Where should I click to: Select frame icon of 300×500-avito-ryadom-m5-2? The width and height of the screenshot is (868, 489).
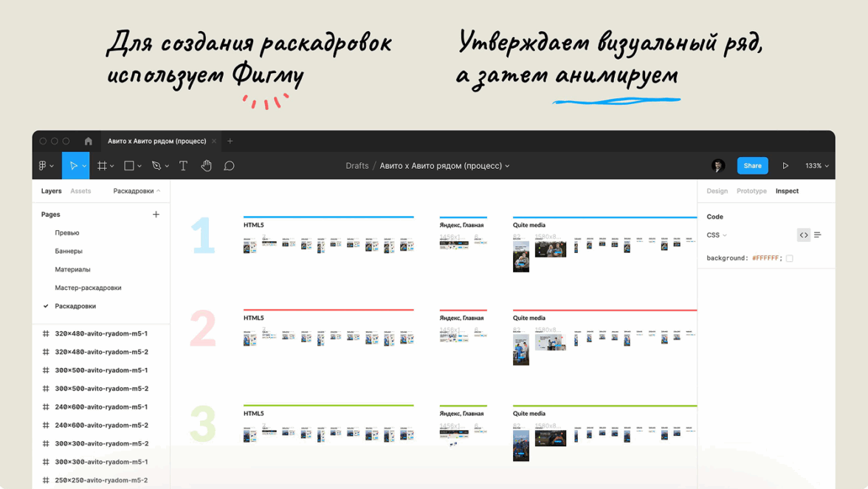coord(46,388)
